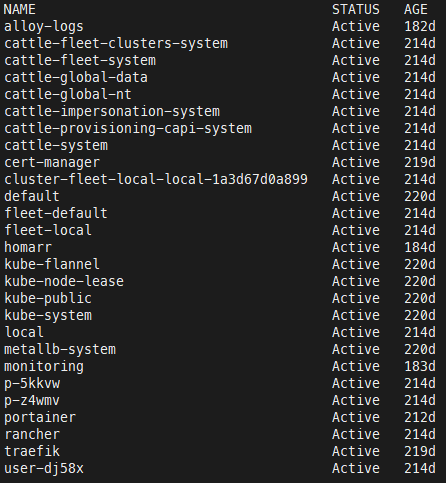This screenshot has height=483, width=446.
Task: Click the homarr namespace entry
Action: 28,247
